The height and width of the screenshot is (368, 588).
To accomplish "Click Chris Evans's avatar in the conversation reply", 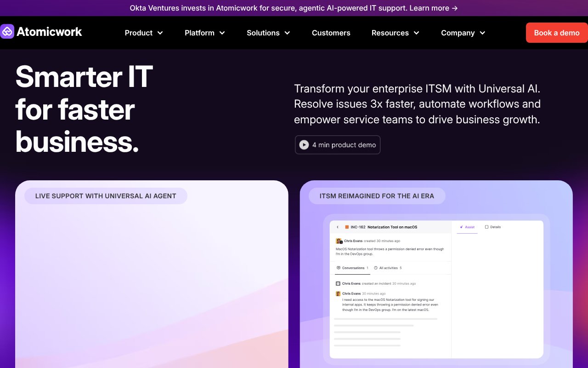I will 338,293.
